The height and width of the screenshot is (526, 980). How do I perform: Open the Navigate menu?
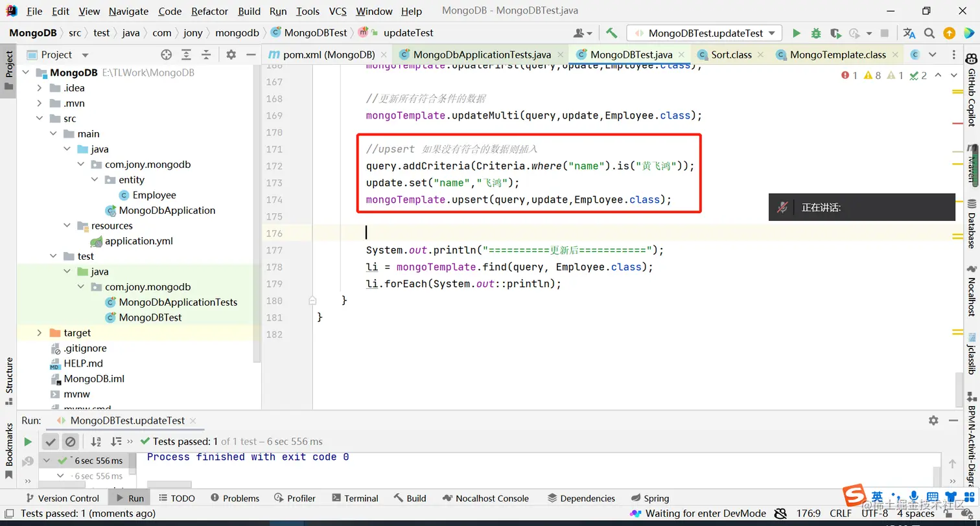click(128, 11)
